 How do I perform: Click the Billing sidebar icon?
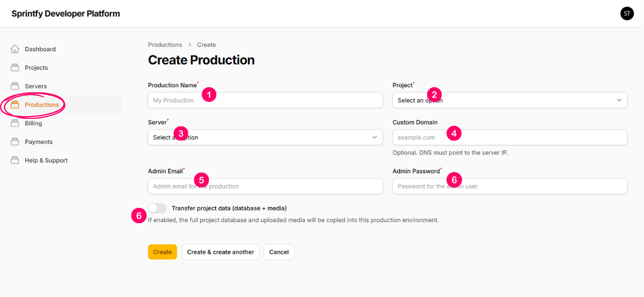coord(15,123)
